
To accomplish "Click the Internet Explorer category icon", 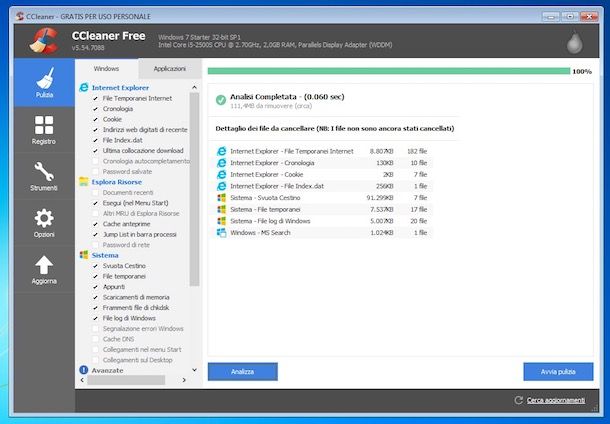I will 84,88.
